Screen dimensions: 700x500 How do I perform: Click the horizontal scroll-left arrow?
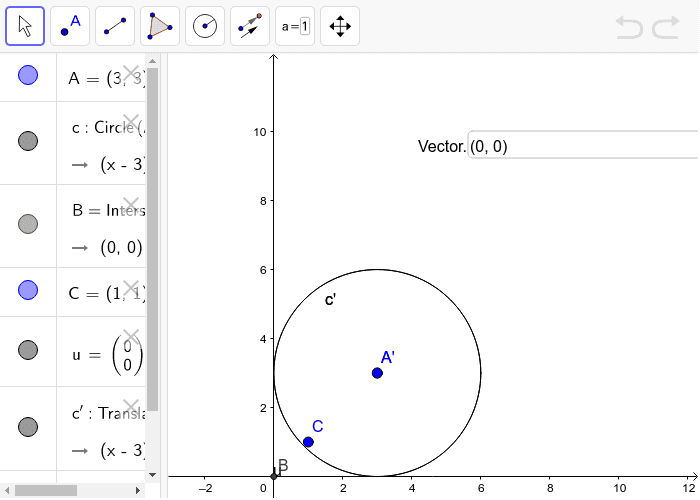point(7,491)
